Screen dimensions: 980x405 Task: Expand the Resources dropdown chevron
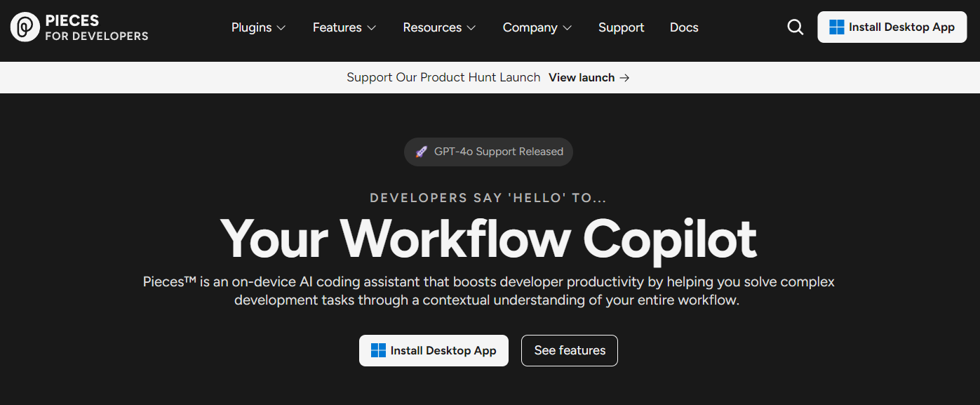point(471,28)
